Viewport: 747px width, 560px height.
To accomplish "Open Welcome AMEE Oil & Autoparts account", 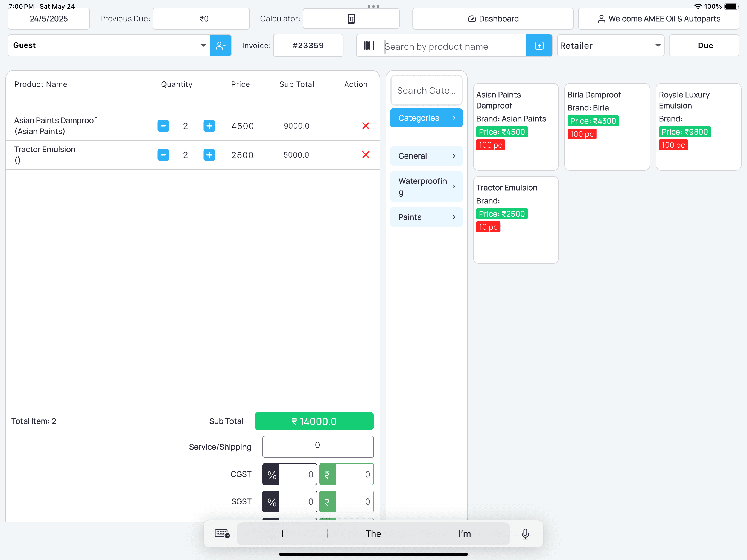I will 658,19.
